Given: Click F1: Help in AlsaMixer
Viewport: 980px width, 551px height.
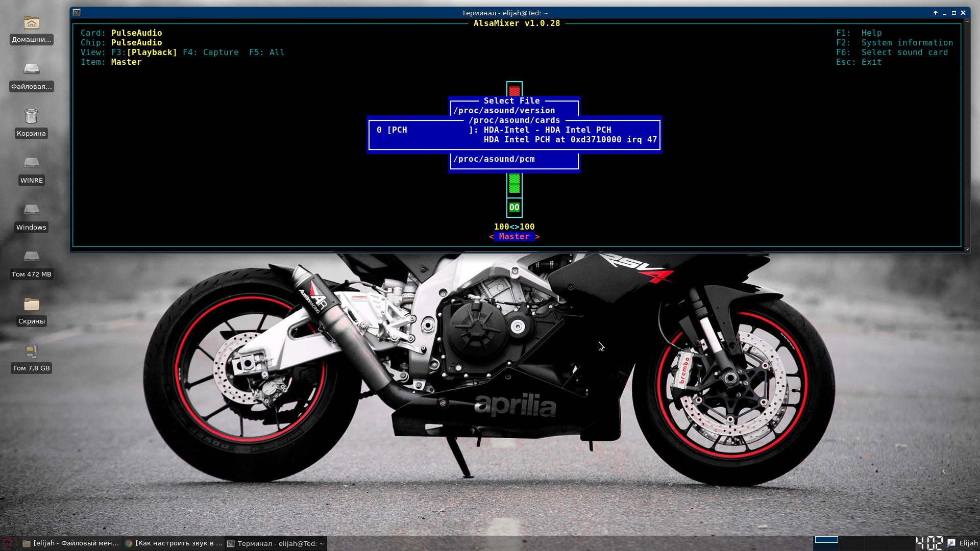Looking at the screenshot, I should pos(859,33).
